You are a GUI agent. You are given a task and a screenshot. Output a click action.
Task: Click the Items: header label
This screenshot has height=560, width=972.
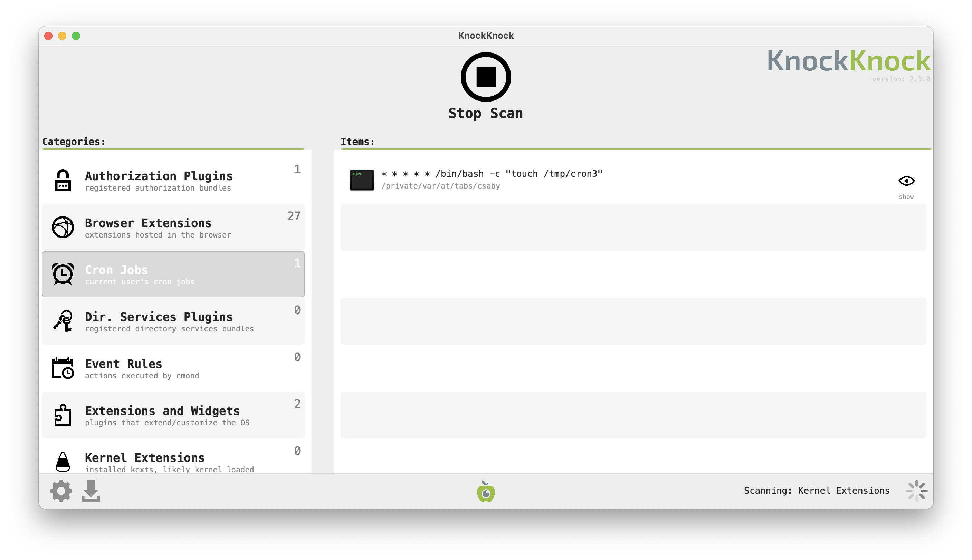(358, 142)
